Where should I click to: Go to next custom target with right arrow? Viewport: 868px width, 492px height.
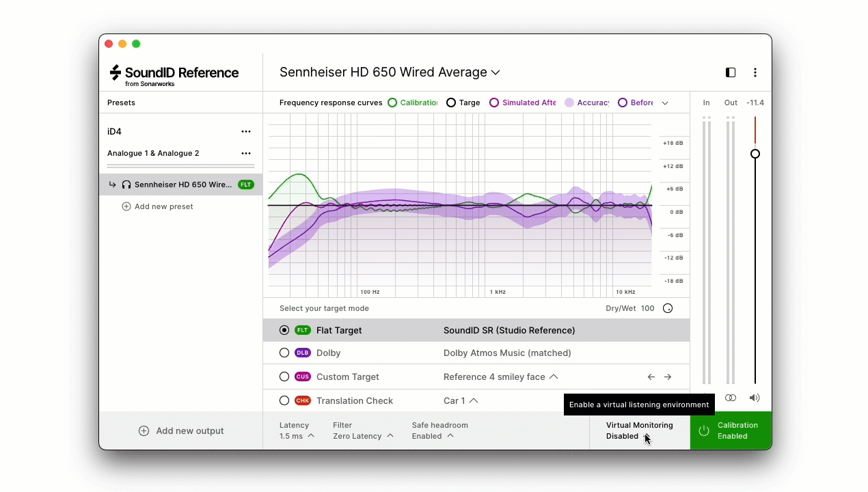668,377
